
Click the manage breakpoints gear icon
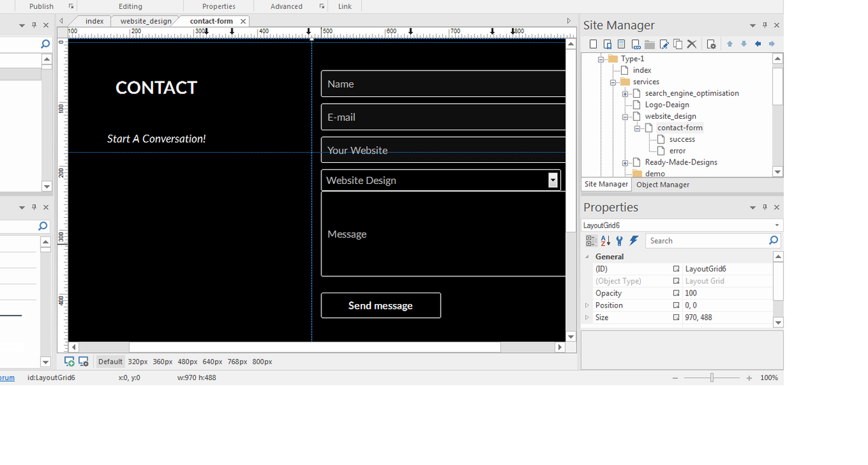tap(83, 362)
